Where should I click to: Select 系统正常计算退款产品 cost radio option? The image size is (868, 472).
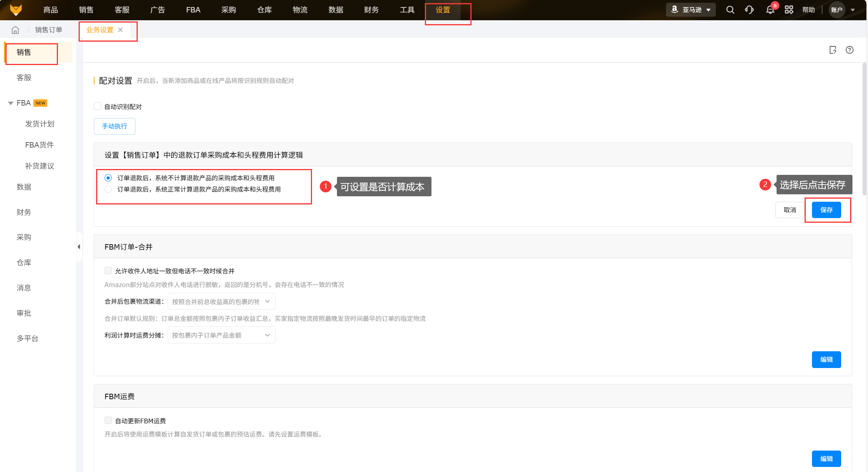tap(108, 189)
